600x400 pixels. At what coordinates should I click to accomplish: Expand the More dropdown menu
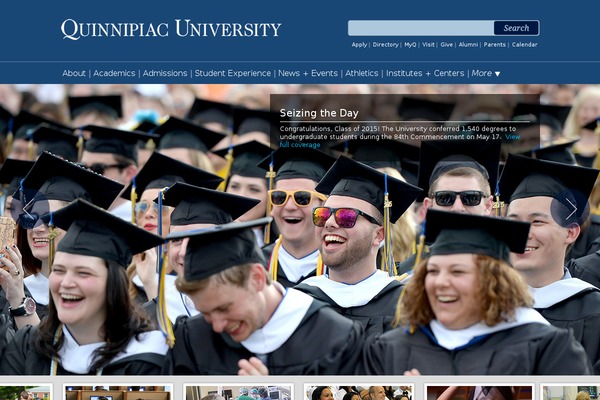486,73
